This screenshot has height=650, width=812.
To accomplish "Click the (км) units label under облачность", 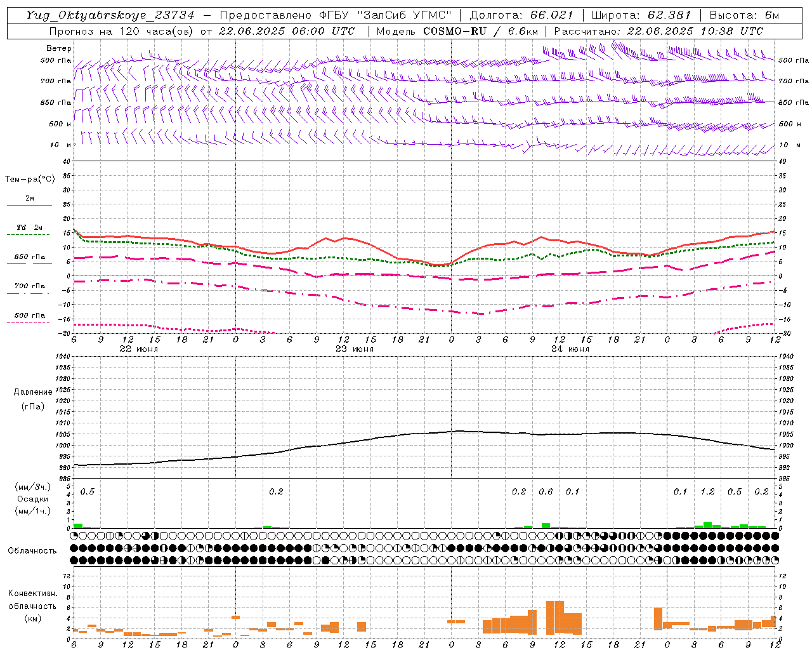I will tap(33, 618).
